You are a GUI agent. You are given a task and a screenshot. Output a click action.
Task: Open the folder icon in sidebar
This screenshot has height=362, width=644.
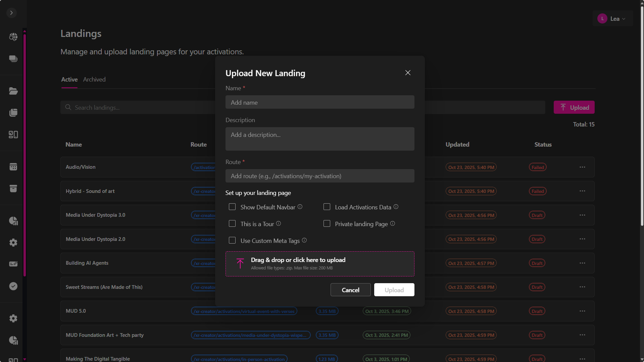(13, 91)
